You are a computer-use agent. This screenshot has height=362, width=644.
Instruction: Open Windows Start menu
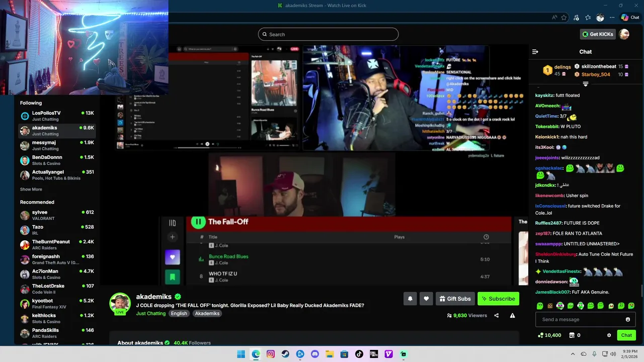click(241, 354)
